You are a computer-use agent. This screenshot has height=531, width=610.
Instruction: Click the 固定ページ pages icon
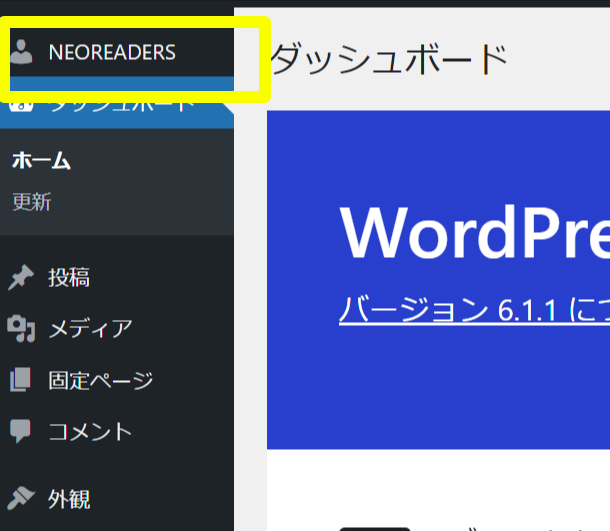[20, 380]
